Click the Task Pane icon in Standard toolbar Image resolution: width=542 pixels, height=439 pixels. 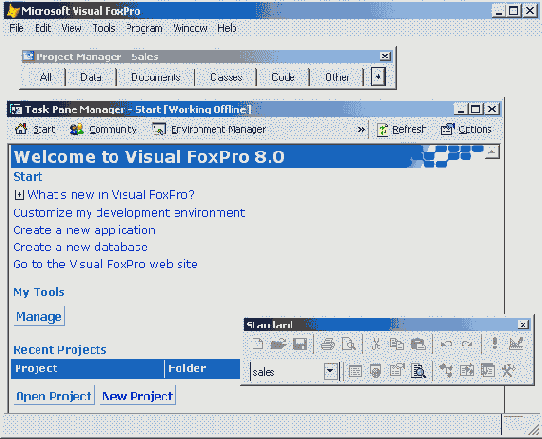pos(488,371)
